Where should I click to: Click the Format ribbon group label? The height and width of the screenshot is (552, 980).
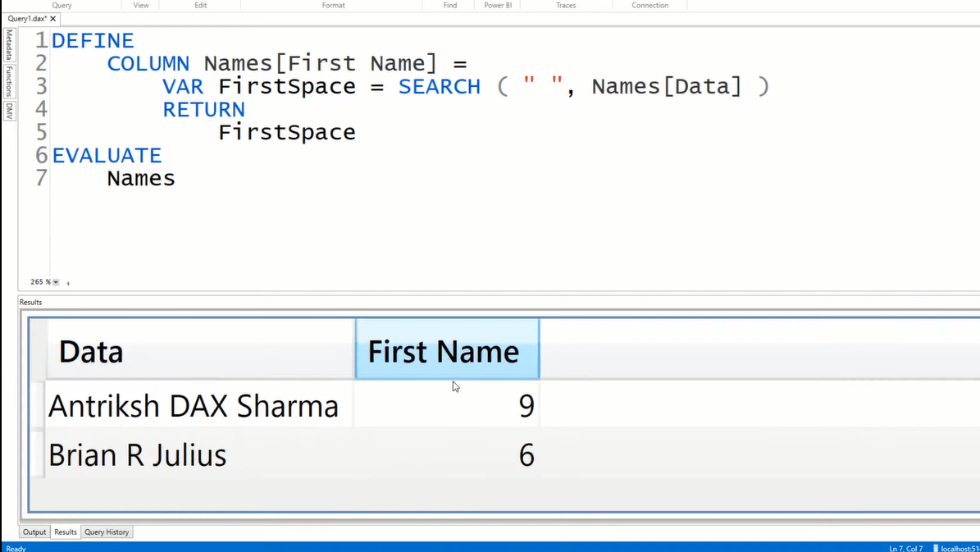click(333, 5)
